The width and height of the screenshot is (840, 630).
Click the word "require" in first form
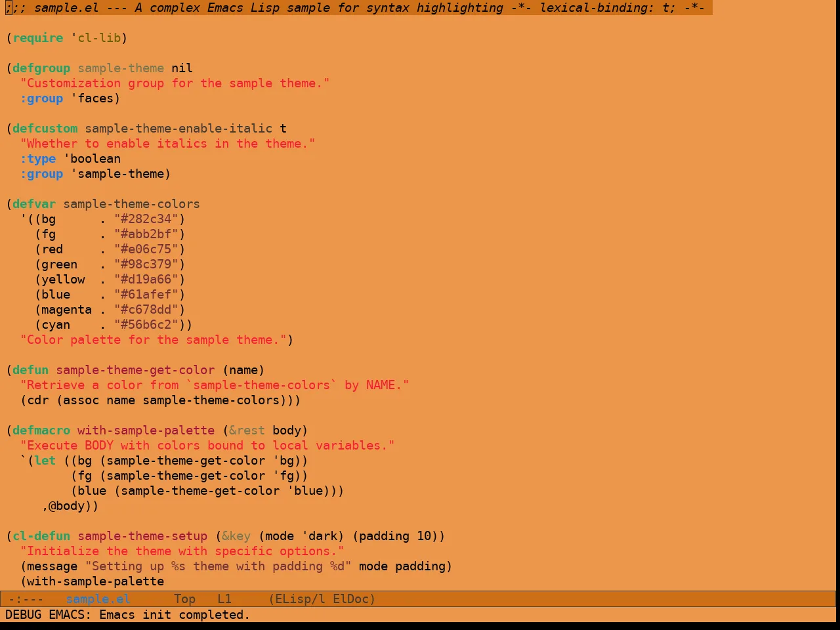(x=38, y=38)
